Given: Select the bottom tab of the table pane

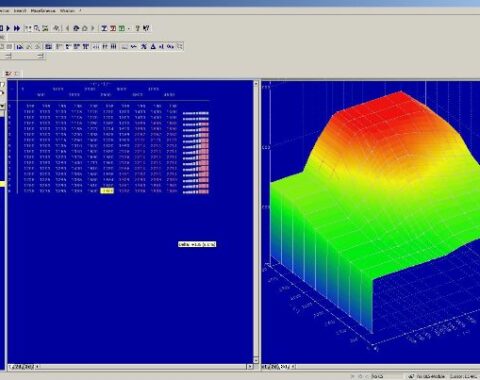Looking at the screenshot, I should pos(21,367).
